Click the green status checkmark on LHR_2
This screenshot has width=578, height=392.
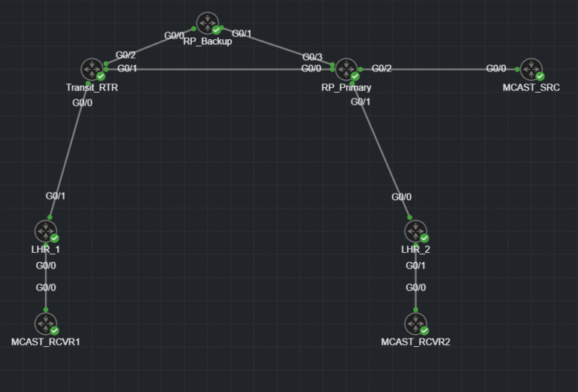pyautogui.click(x=424, y=238)
